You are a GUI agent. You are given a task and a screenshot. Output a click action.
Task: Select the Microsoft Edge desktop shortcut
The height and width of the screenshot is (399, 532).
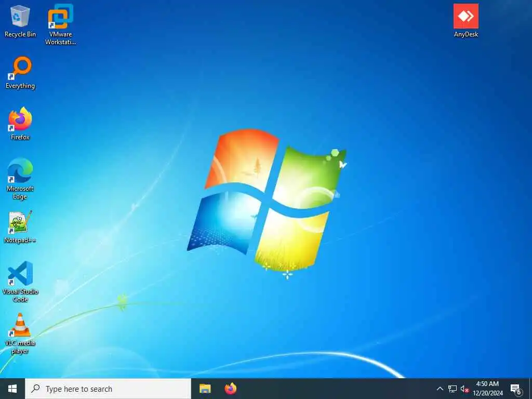tap(20, 179)
